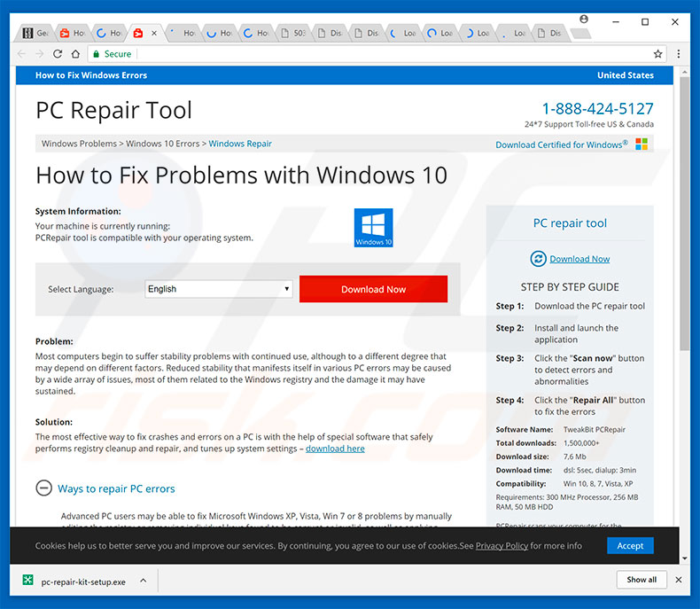700x609 pixels.
Task: Open the Chrome profile avatar icon
Action: [584, 19]
